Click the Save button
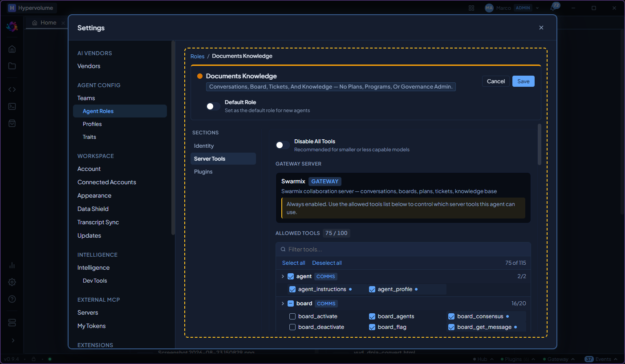625x364 pixels. pos(524,81)
